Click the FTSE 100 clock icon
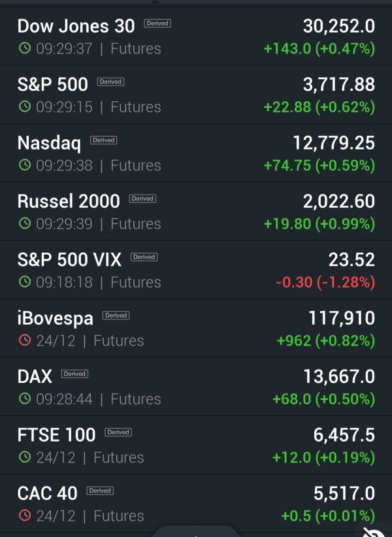392x537 pixels. (25, 458)
